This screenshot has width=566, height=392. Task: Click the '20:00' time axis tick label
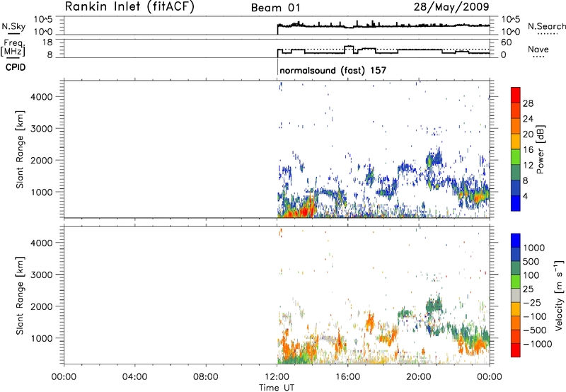[419, 377]
